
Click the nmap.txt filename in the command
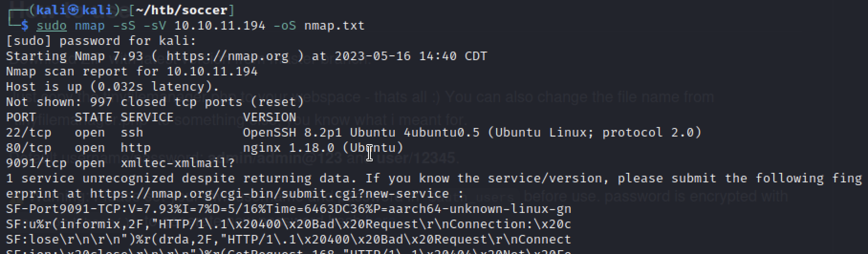pyautogui.click(x=335, y=25)
